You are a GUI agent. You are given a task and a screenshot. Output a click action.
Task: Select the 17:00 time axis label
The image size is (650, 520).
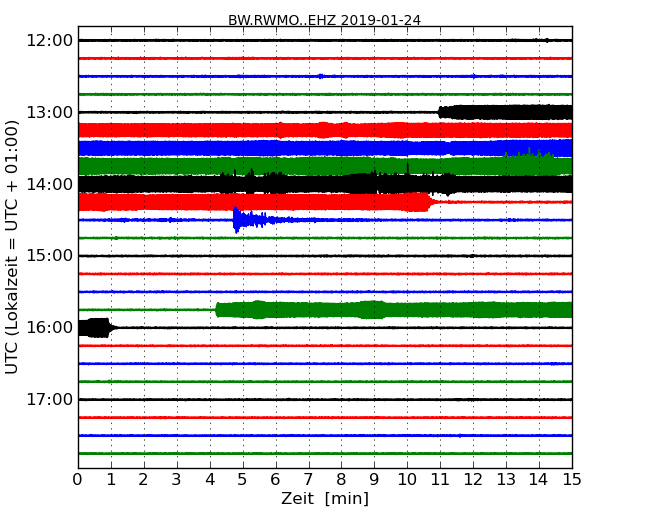click(49, 399)
